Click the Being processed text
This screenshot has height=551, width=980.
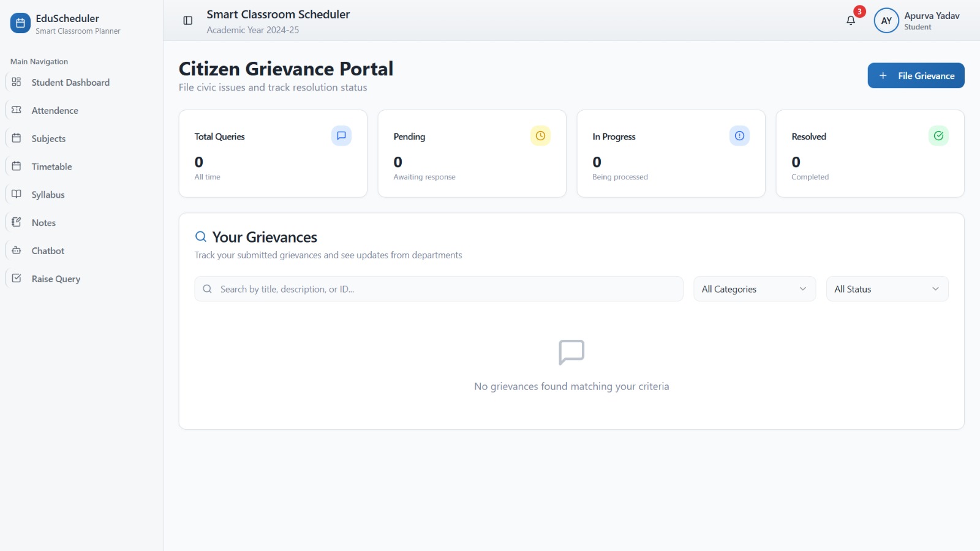(x=620, y=177)
